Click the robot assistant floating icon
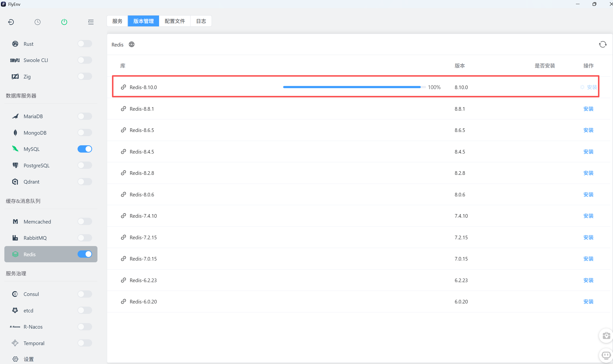The width and height of the screenshot is (613, 364). click(x=606, y=355)
